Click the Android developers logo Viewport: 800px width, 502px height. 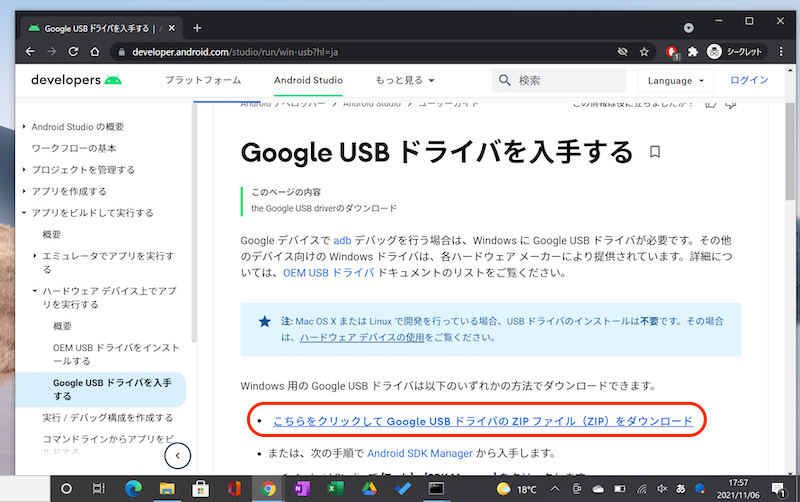click(x=76, y=80)
